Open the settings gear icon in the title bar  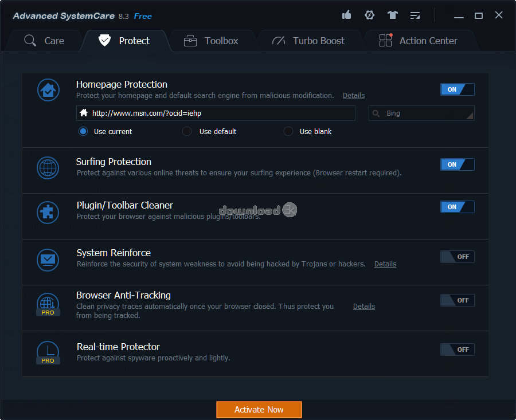coord(370,15)
